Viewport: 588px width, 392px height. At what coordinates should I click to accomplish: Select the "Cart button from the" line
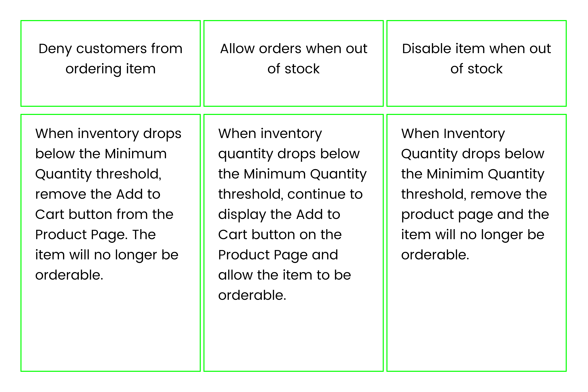[104, 214]
